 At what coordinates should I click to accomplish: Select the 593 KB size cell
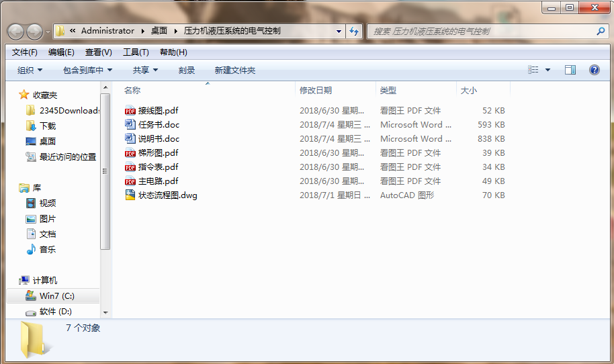pos(491,124)
